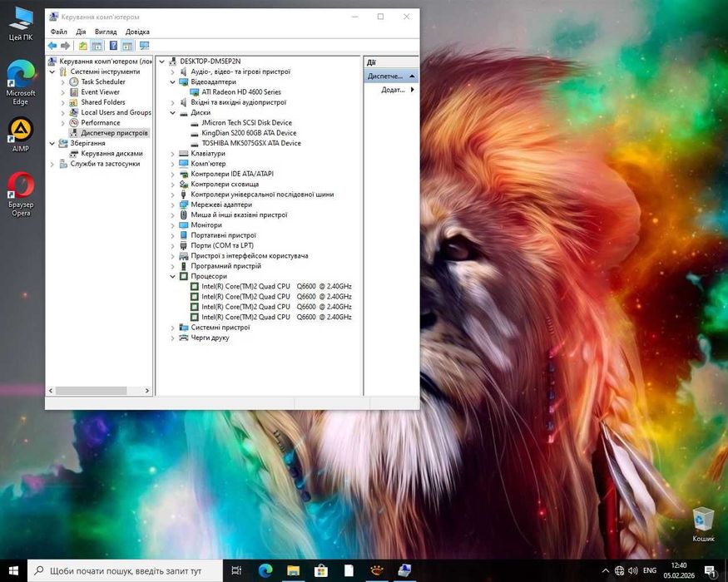Click the left pane scroll left arrow

[51, 391]
